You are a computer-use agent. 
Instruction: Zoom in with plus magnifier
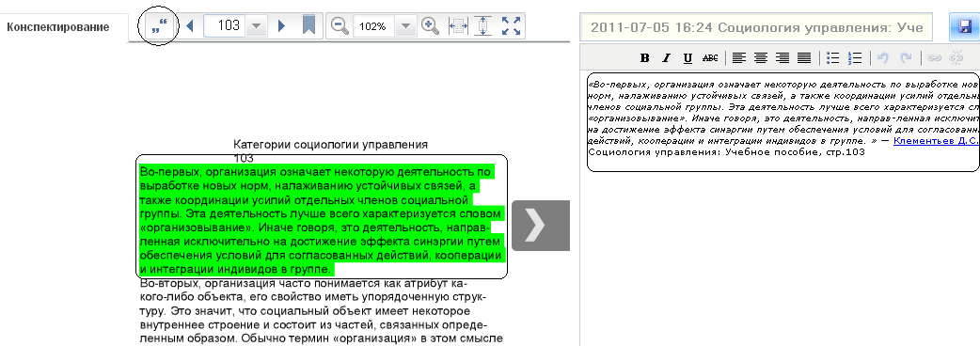tap(430, 26)
